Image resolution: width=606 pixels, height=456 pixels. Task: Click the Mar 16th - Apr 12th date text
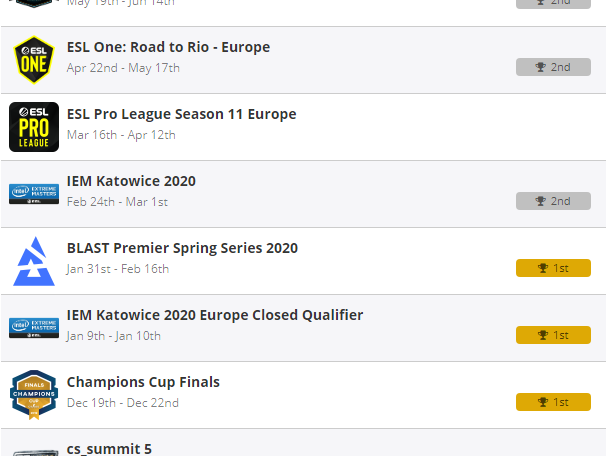click(119, 135)
